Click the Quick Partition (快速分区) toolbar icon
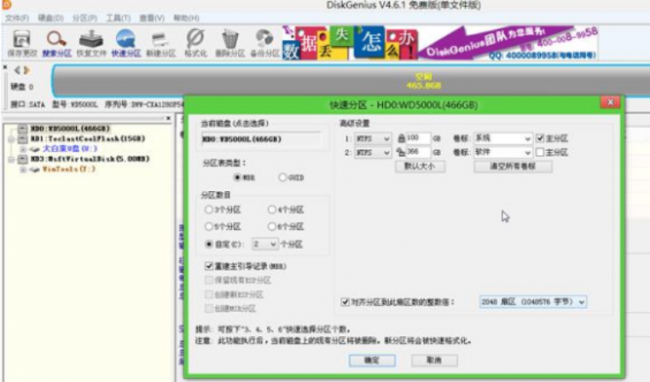650x382 pixels. point(126,43)
